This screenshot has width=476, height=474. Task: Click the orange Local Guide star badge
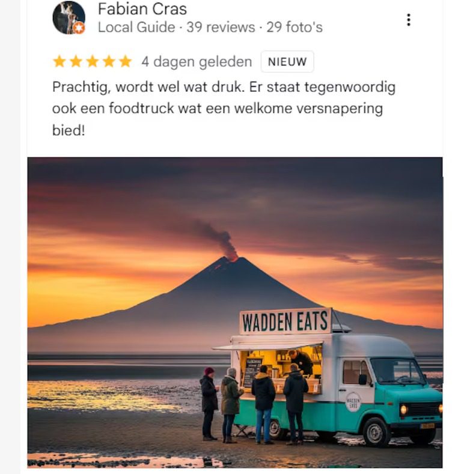coord(79,28)
